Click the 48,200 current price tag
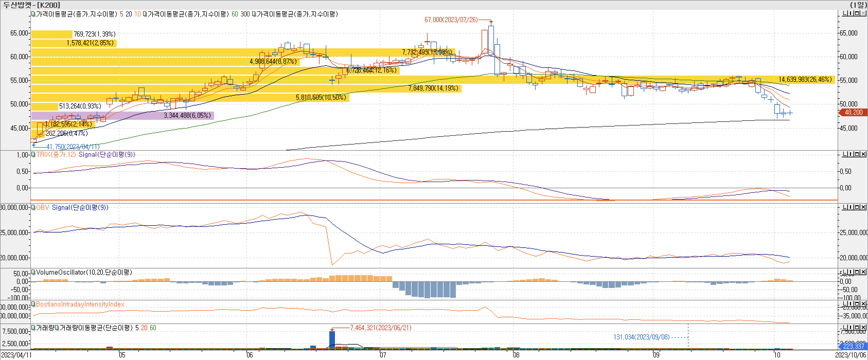868x360 pixels. [853, 112]
